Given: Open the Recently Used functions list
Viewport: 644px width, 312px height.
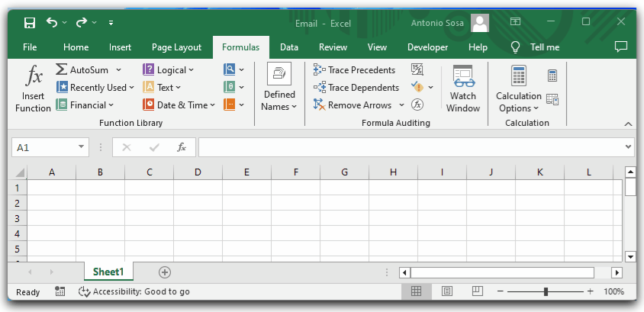Looking at the screenshot, I should tap(95, 88).
